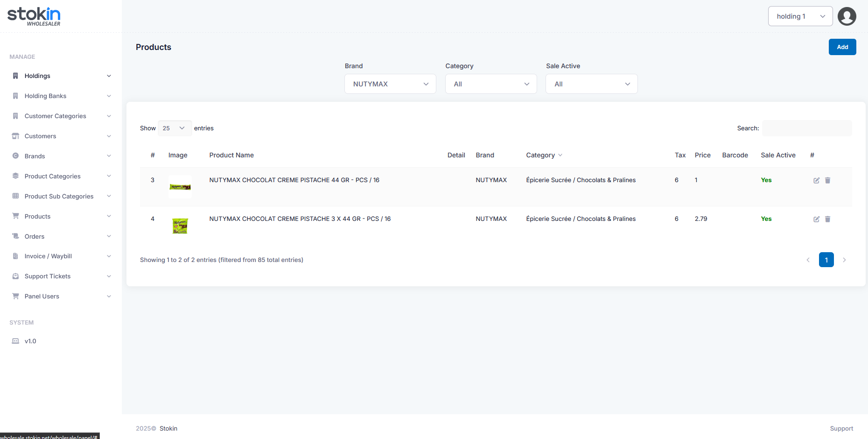Go to previous page arrow
The height and width of the screenshot is (439, 868).
(x=808, y=260)
